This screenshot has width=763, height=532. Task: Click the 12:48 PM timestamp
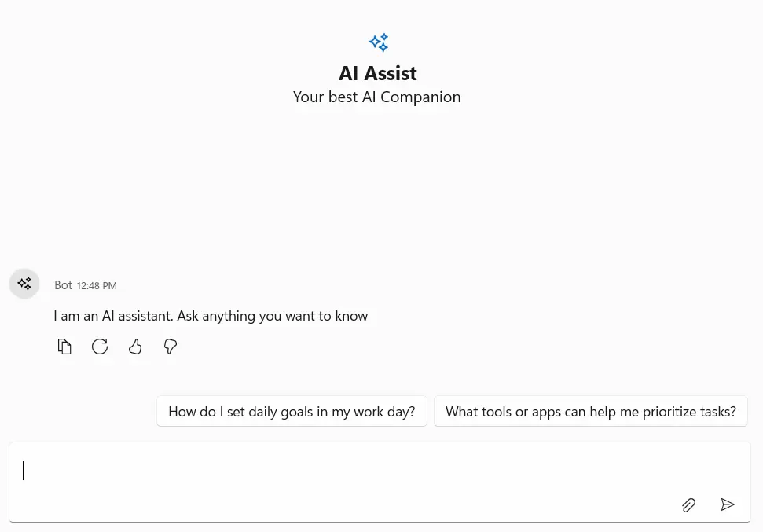(96, 285)
